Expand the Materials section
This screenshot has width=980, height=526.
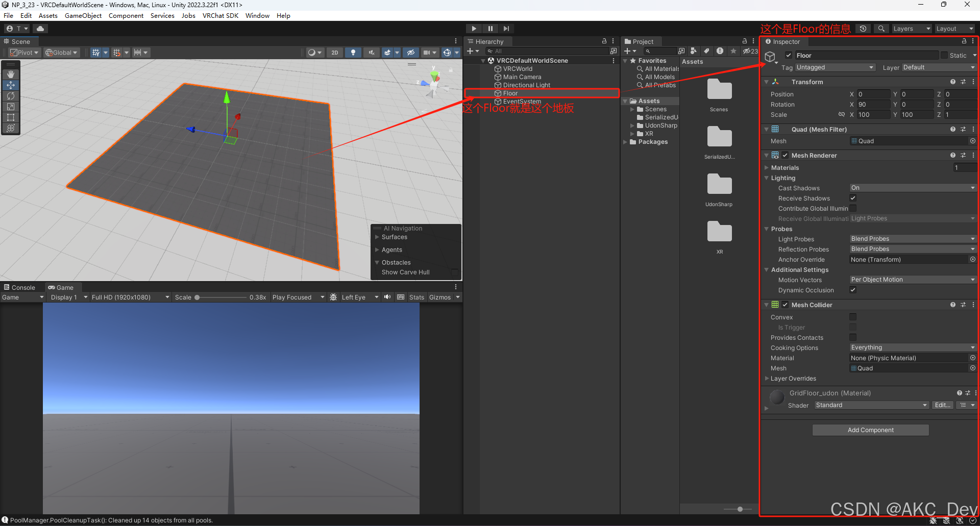[767, 168]
